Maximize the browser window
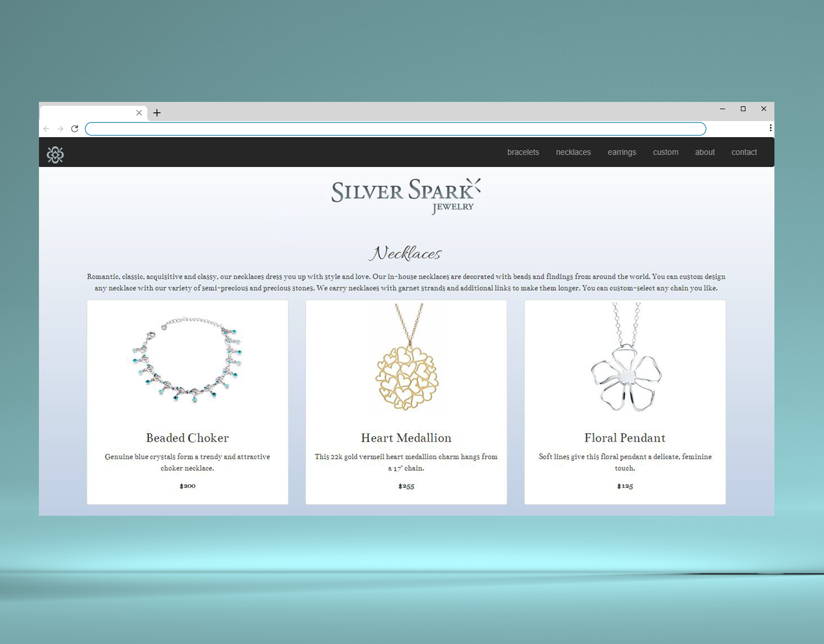Image resolution: width=824 pixels, height=644 pixels. pos(743,109)
